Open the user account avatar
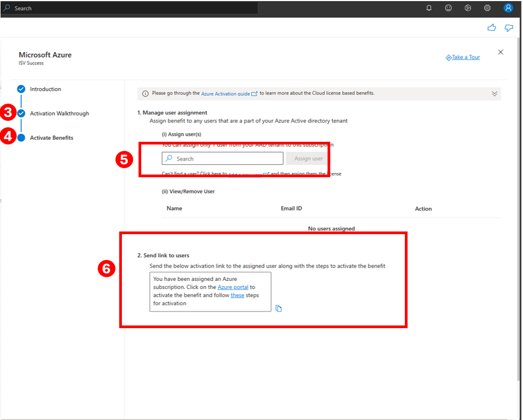523x420 pixels. coord(508,8)
